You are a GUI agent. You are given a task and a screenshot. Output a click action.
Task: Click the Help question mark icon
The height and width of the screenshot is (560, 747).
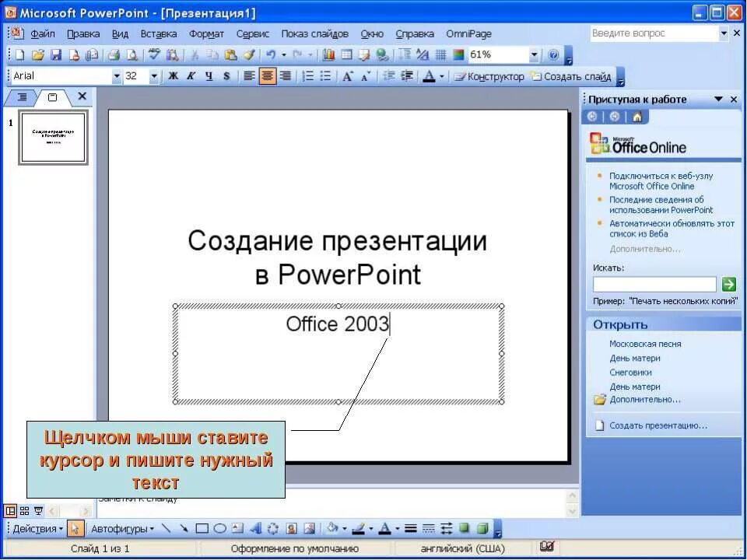click(x=553, y=54)
